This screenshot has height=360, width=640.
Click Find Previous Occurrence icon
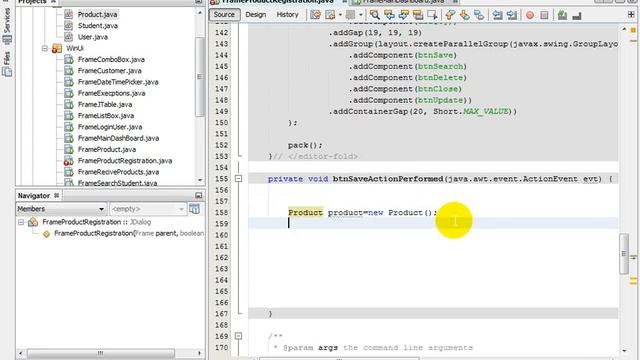click(x=389, y=15)
